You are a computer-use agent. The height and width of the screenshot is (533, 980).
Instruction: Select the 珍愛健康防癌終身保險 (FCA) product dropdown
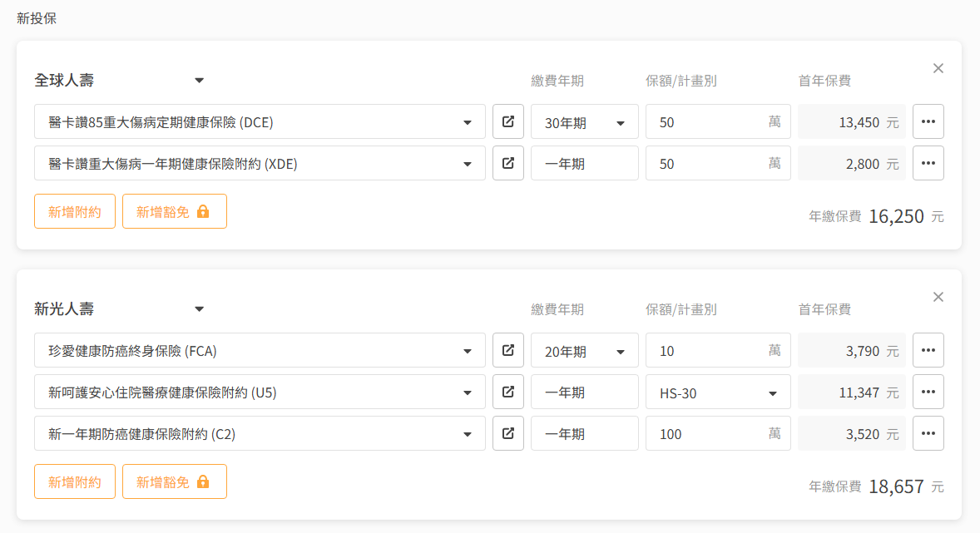[x=260, y=351]
